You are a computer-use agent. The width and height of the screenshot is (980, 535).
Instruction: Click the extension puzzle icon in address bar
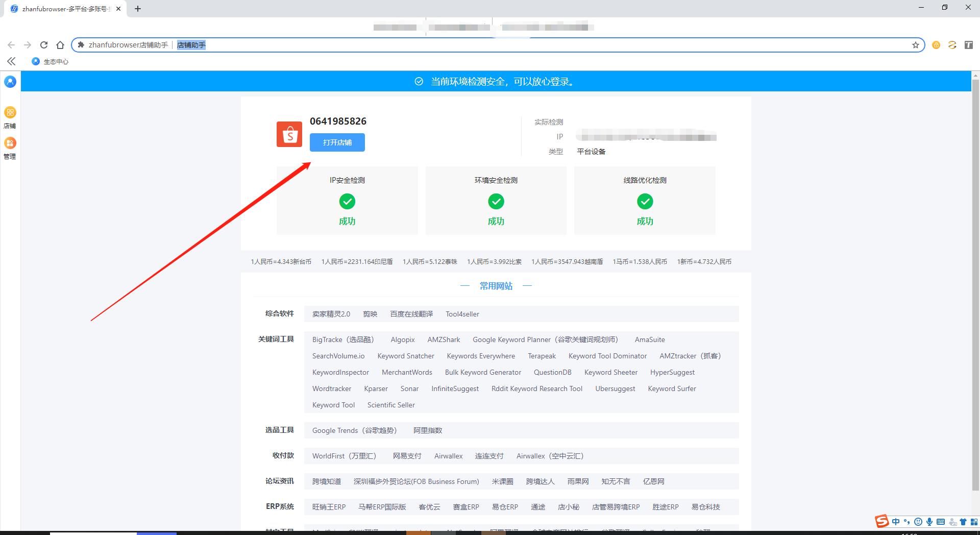click(x=81, y=45)
